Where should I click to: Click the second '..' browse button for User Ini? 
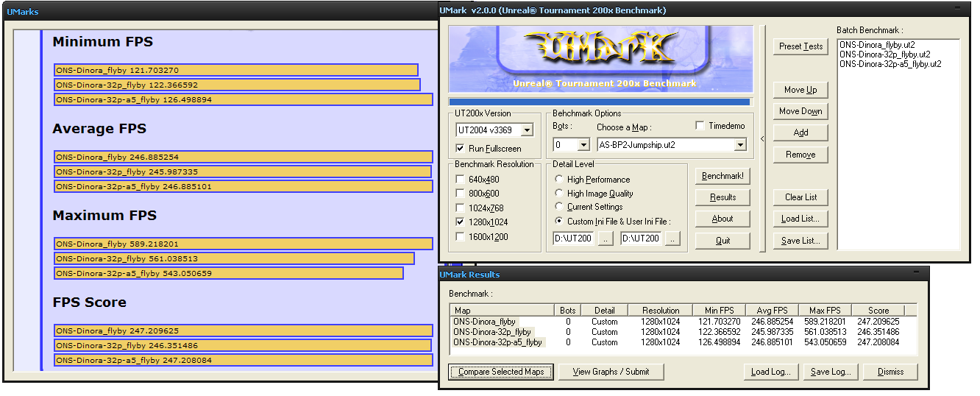click(x=672, y=238)
